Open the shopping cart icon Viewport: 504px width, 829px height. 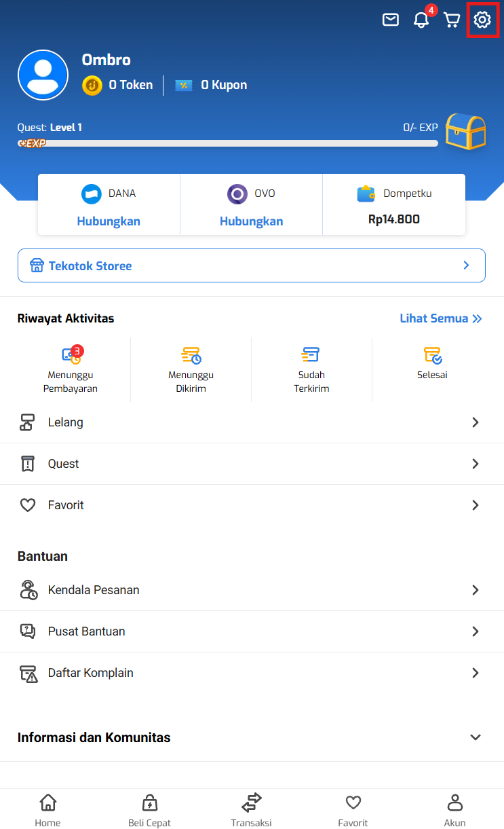(x=452, y=20)
